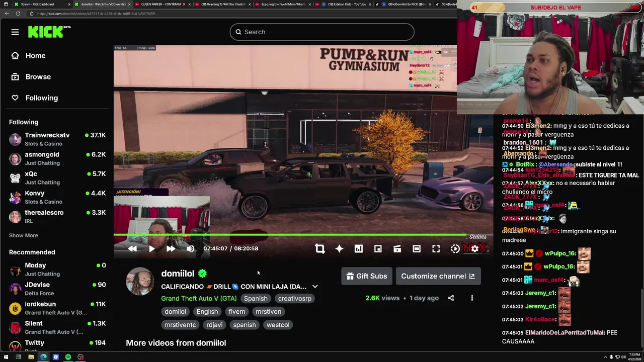The height and width of the screenshot is (362, 644).
Task: Open Twitty recommended channel
Action: point(57,345)
